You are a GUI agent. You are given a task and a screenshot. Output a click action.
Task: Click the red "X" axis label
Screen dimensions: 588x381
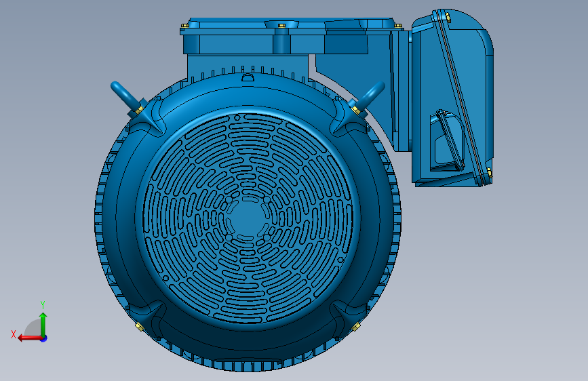14,334
